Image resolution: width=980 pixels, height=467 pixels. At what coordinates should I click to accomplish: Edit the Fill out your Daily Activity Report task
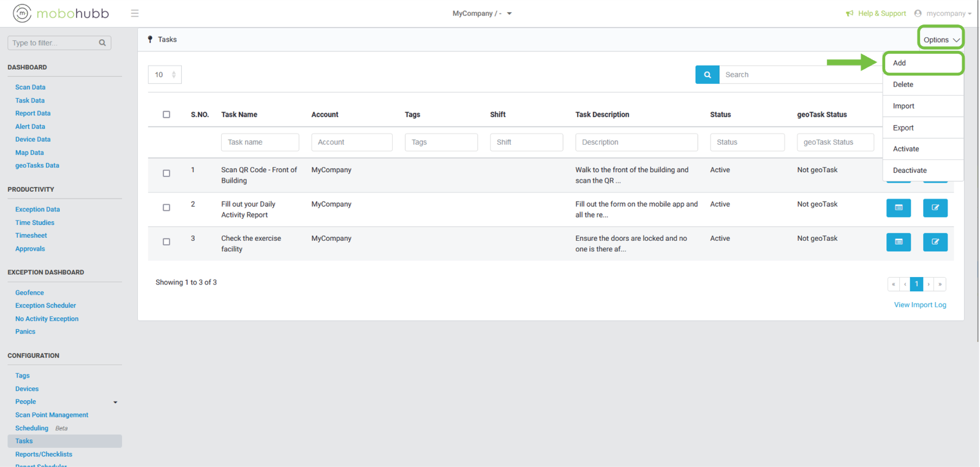[x=935, y=208]
